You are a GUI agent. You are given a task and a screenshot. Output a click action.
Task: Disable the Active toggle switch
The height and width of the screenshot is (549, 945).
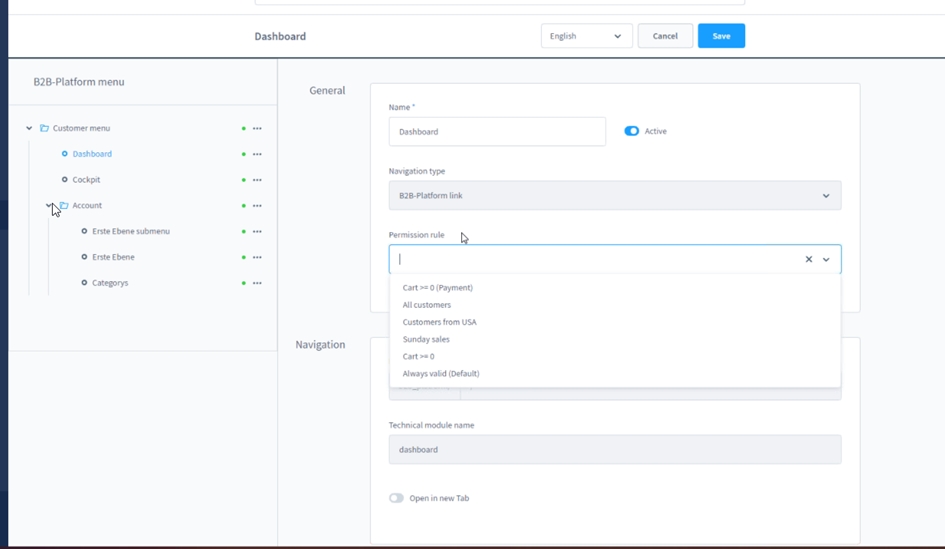point(631,131)
